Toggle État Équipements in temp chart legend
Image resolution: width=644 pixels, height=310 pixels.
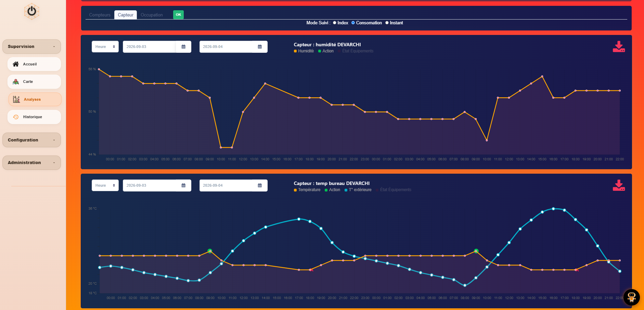[394, 190]
